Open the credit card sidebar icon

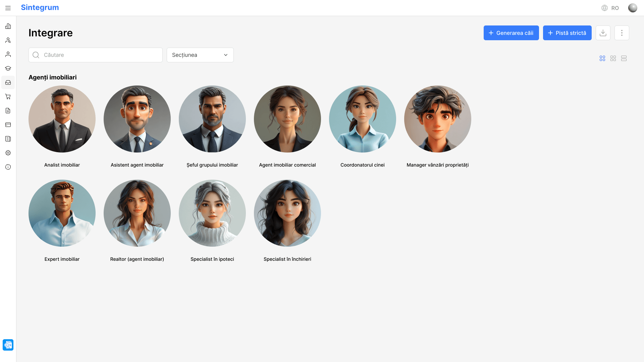8,125
